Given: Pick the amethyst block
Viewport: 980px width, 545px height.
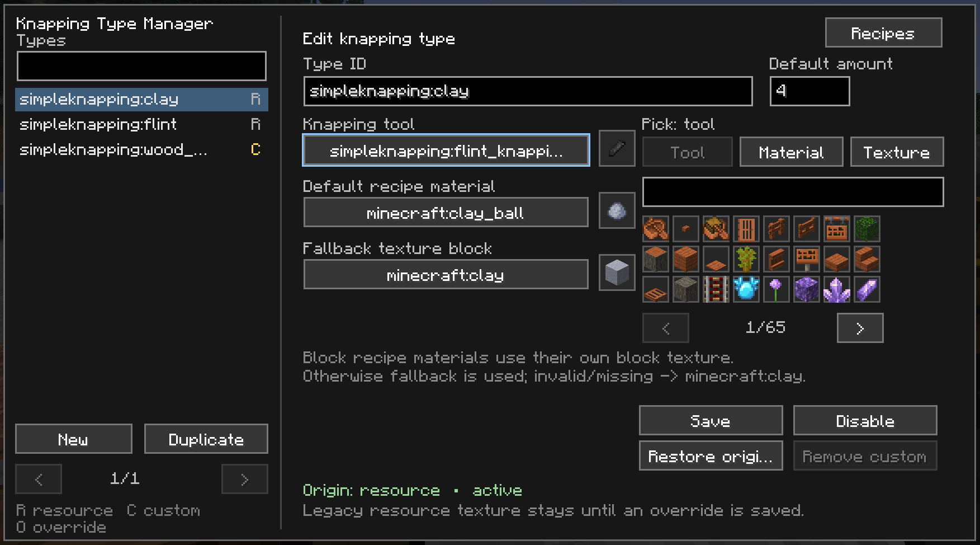Looking at the screenshot, I should pyautogui.click(x=807, y=289).
